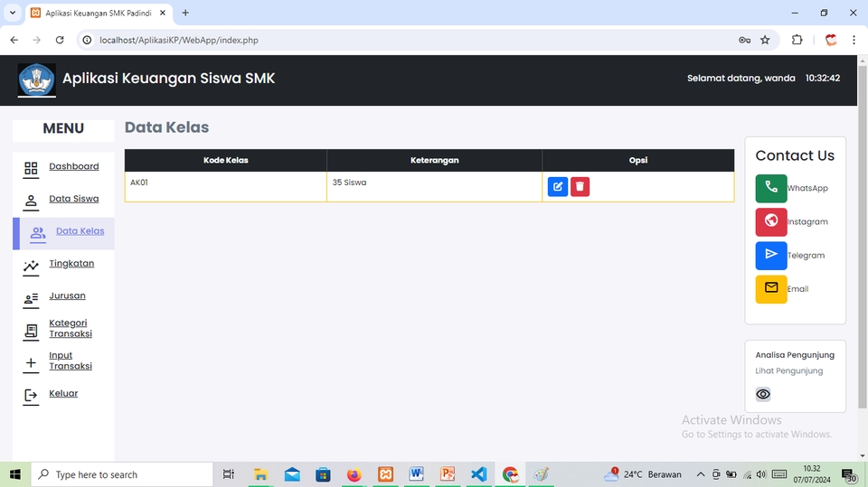Open a new browser tab
The width and height of the screenshot is (868, 487).
185,13
